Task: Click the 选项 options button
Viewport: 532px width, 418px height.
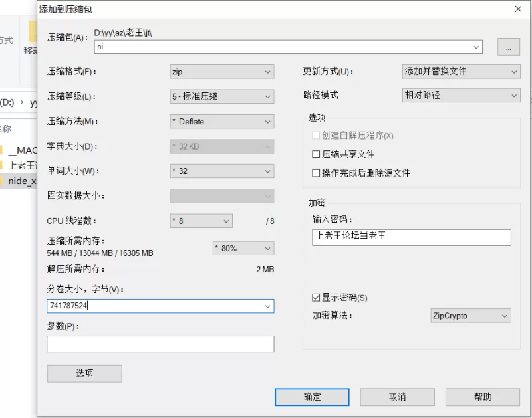Action: tap(84, 373)
